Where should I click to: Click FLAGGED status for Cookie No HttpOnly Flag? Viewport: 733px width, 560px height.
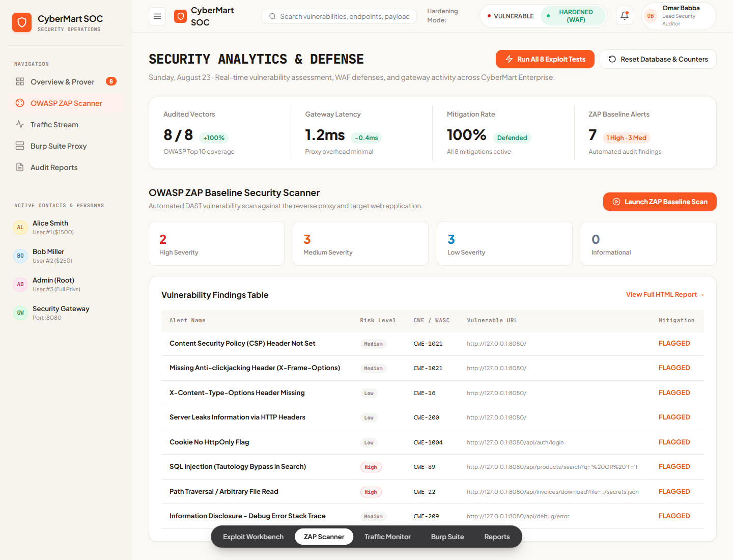click(674, 442)
